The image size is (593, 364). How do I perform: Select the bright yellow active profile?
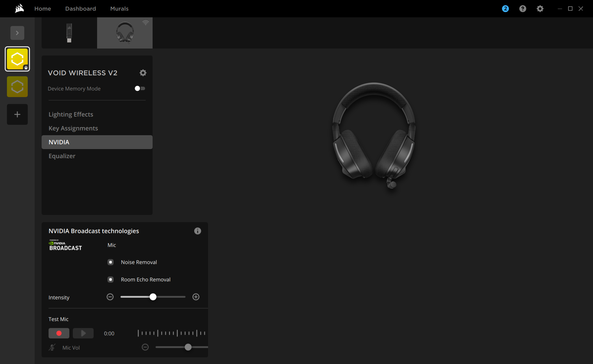click(x=17, y=59)
